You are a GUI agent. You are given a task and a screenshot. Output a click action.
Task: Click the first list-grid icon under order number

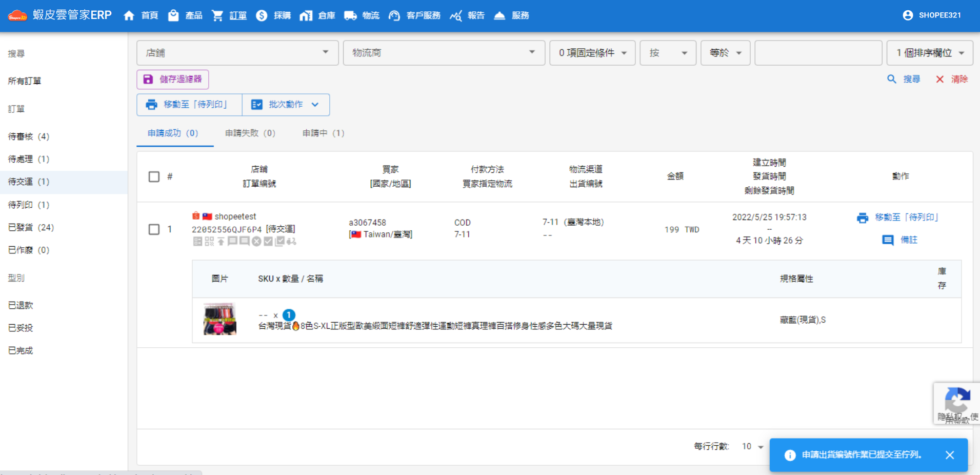coord(197,242)
